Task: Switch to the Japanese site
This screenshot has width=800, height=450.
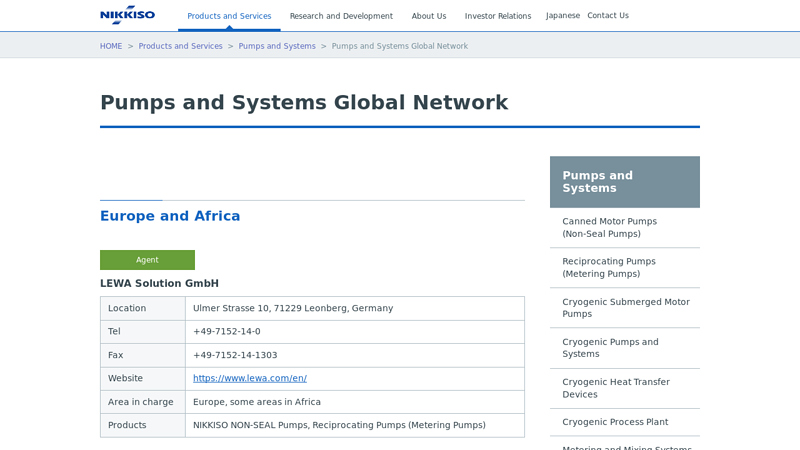Action: coord(563,15)
